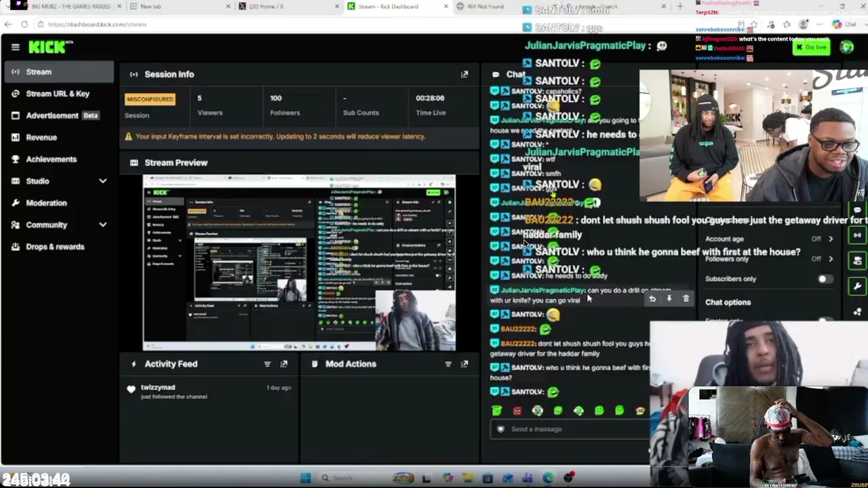This screenshot has width=868, height=488.
Task: Open the Activity Feed filter icon
Action: [x=267, y=364]
